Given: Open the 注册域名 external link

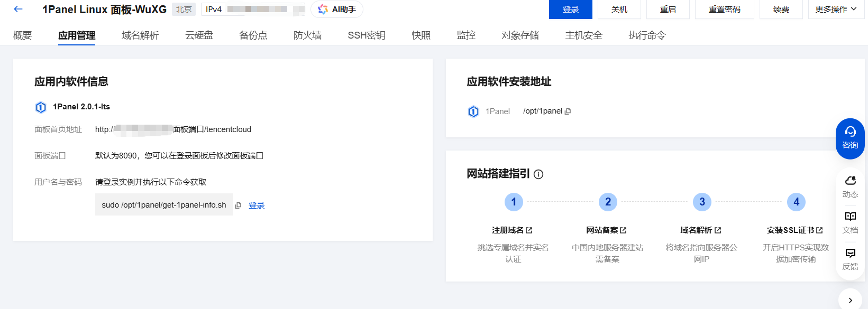Looking at the screenshot, I should pyautogui.click(x=512, y=230).
